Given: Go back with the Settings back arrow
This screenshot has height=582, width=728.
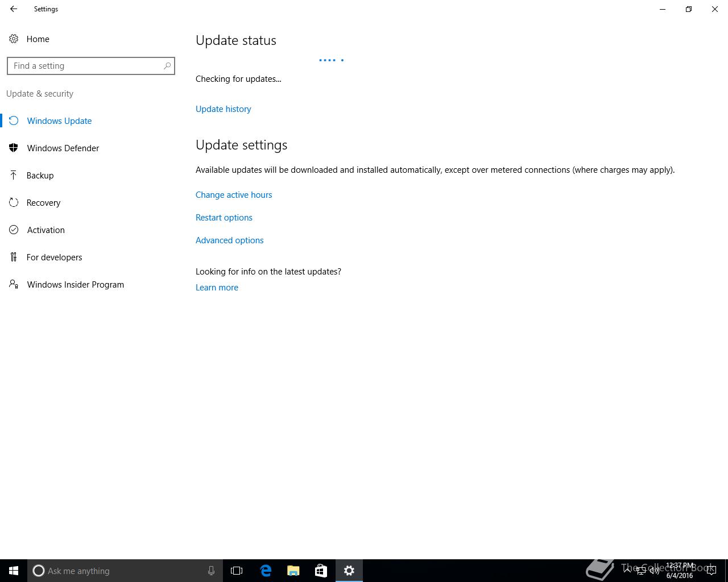Looking at the screenshot, I should coord(14,9).
